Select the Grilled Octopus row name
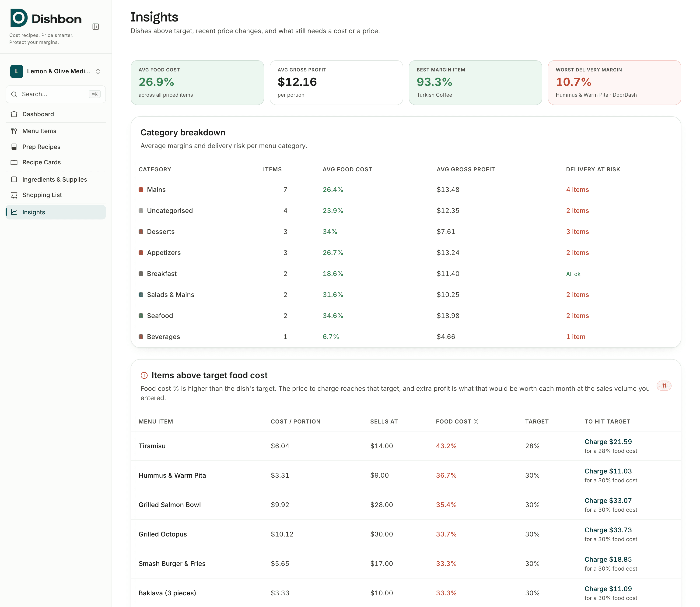This screenshot has height=607, width=700. (162, 534)
